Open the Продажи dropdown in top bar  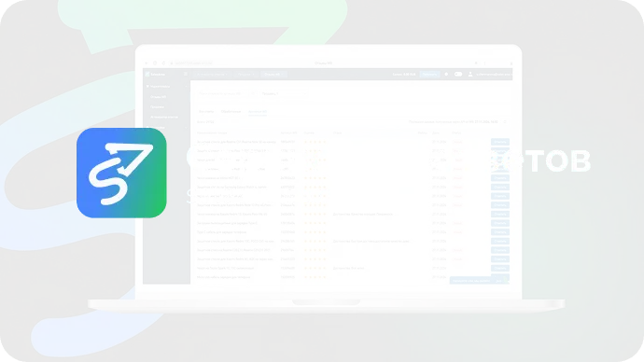click(x=246, y=75)
